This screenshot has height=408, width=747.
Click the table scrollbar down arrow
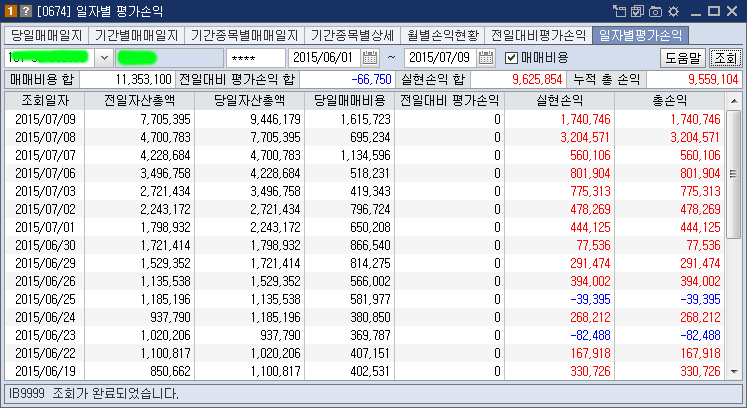734,372
